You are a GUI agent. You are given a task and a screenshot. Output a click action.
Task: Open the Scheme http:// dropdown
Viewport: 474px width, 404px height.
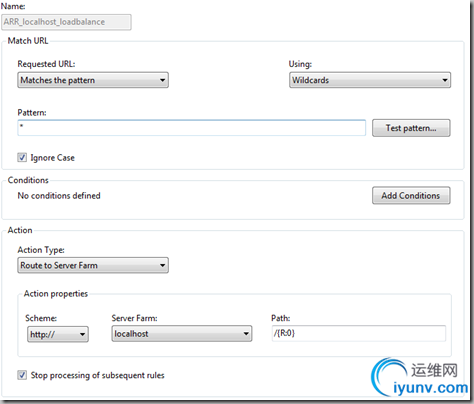tap(58, 334)
